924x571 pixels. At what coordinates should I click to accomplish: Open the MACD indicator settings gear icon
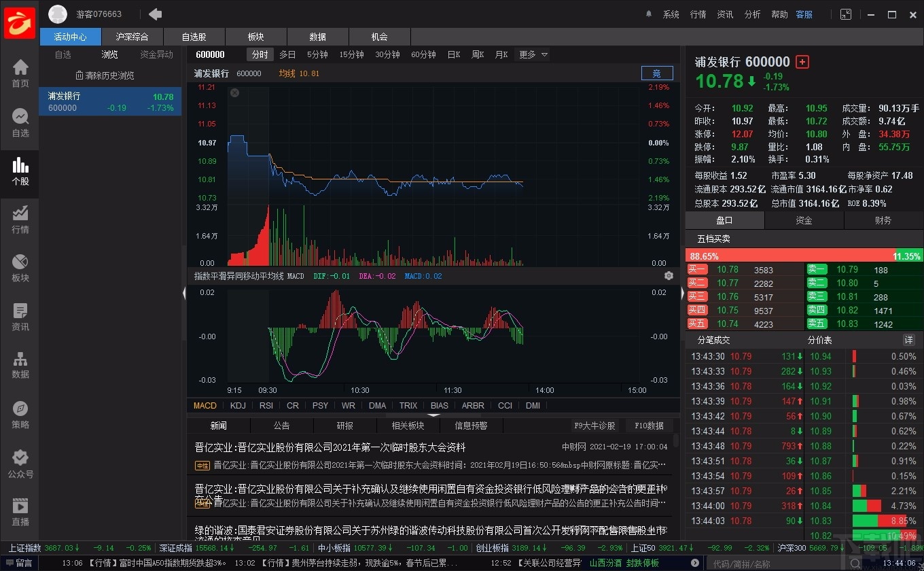(669, 275)
